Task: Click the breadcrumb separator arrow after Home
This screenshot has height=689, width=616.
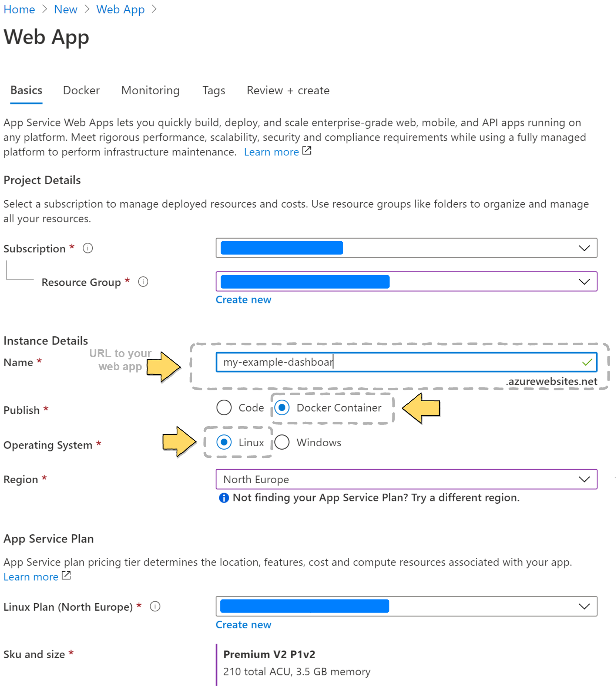Action: coord(45,9)
